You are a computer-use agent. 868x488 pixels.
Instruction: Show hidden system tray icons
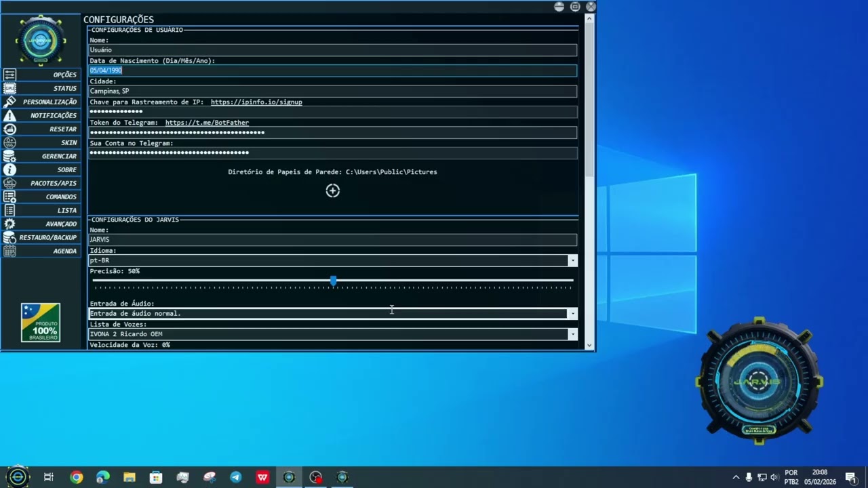pos(736,477)
